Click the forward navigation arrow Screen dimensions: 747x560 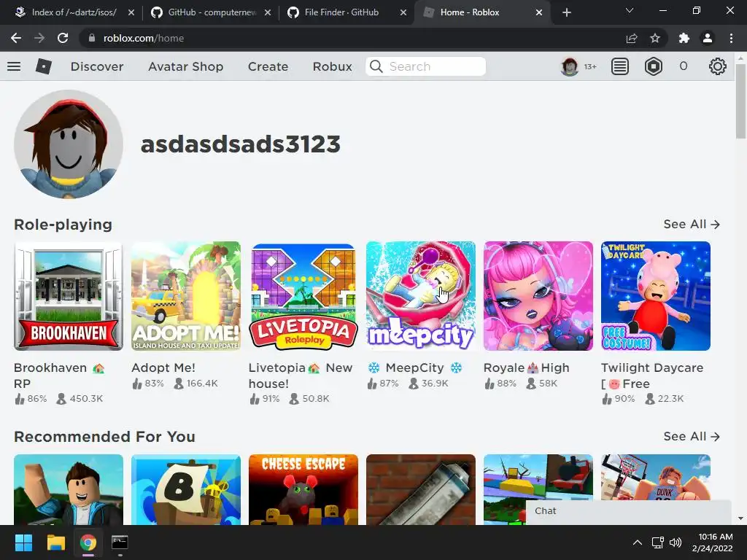pos(39,38)
